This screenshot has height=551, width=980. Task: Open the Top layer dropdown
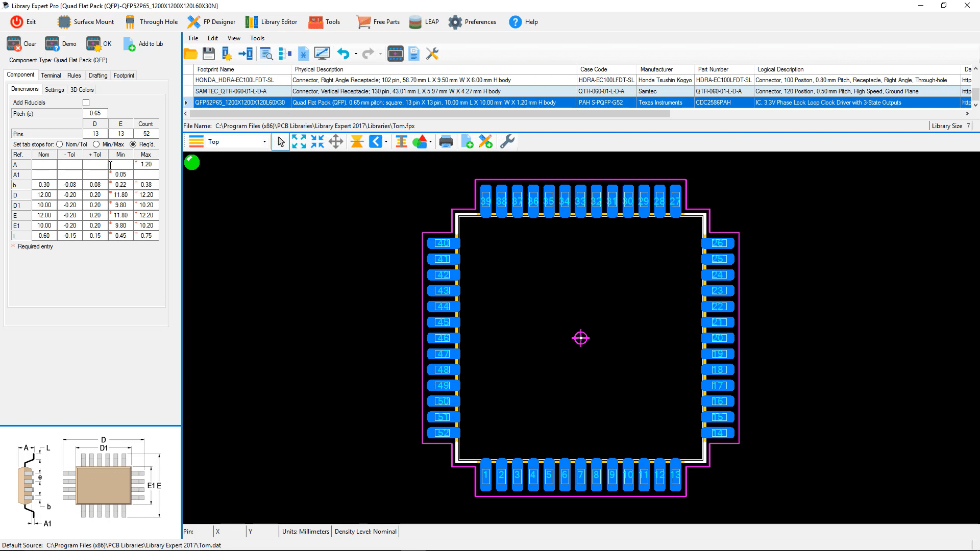[264, 142]
